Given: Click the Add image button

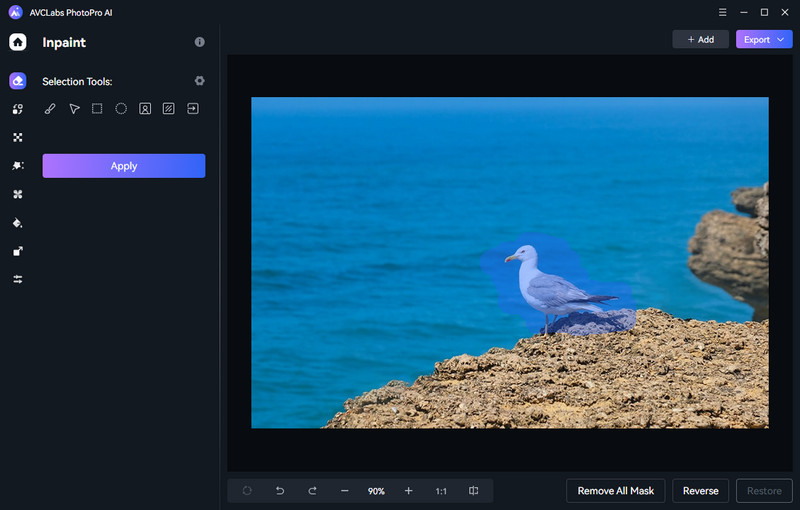Looking at the screenshot, I should [701, 39].
